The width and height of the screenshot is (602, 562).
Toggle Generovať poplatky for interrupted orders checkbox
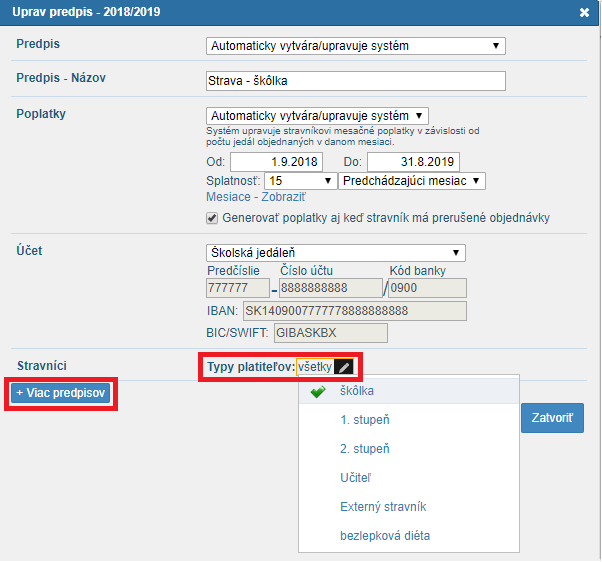click(x=212, y=218)
